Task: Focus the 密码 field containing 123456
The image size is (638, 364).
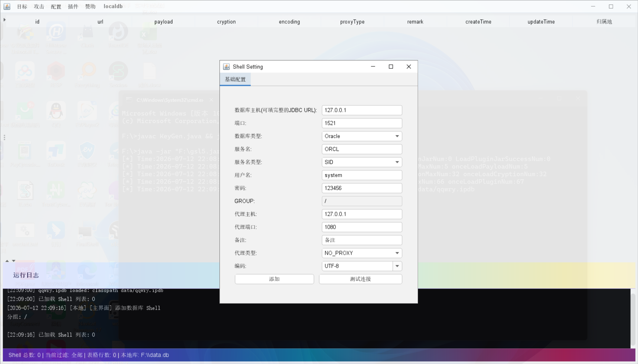Action: pos(362,188)
